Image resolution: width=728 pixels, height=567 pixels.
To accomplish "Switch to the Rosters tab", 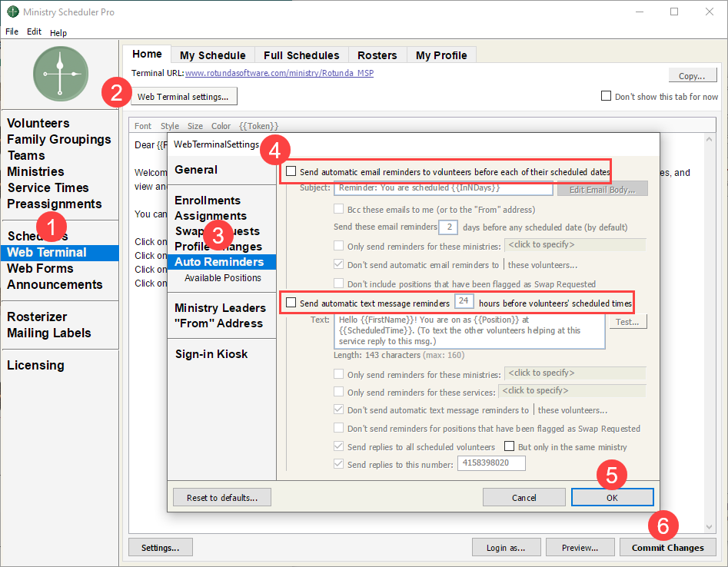I will coord(377,55).
